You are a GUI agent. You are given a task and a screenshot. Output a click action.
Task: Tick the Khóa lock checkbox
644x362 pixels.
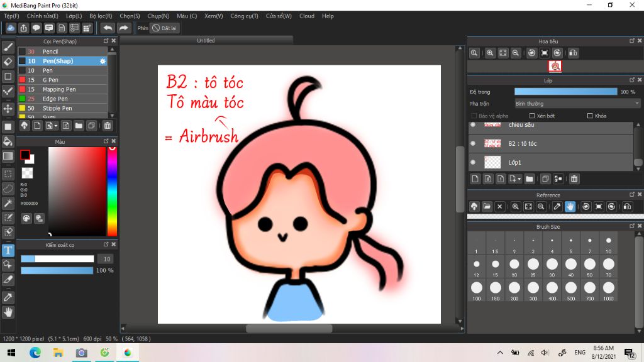click(589, 116)
